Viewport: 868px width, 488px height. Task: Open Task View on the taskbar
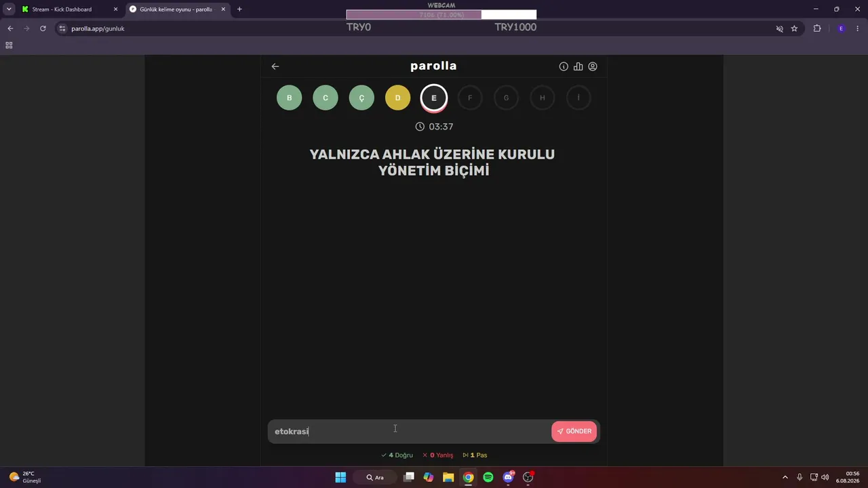point(409,477)
